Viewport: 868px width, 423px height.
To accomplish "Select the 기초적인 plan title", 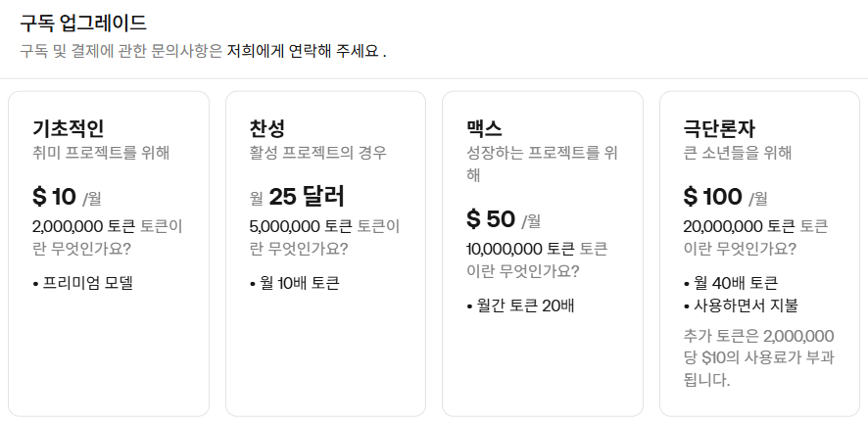I will tap(69, 128).
